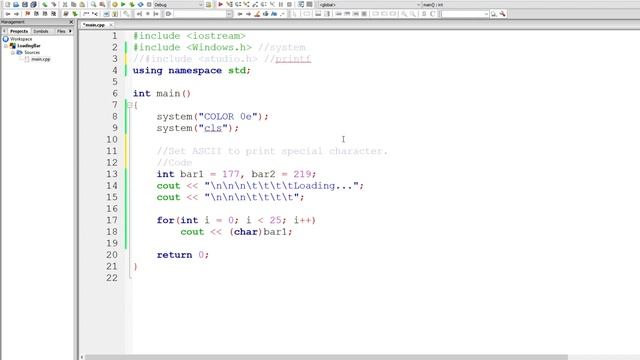Click the Run to cursor debug icon
The image size is (640, 360).
pyautogui.click(x=229, y=4)
